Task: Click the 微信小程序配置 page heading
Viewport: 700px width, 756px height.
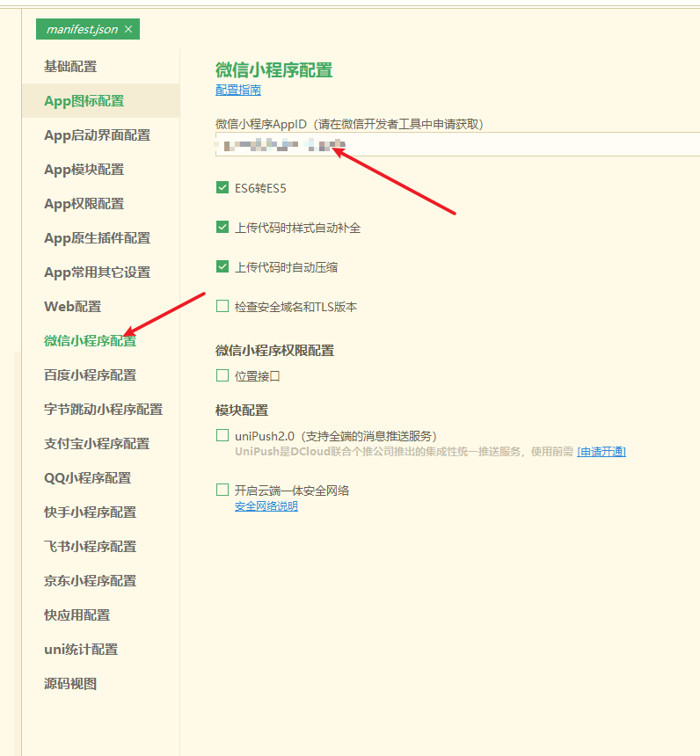Action: [x=274, y=70]
